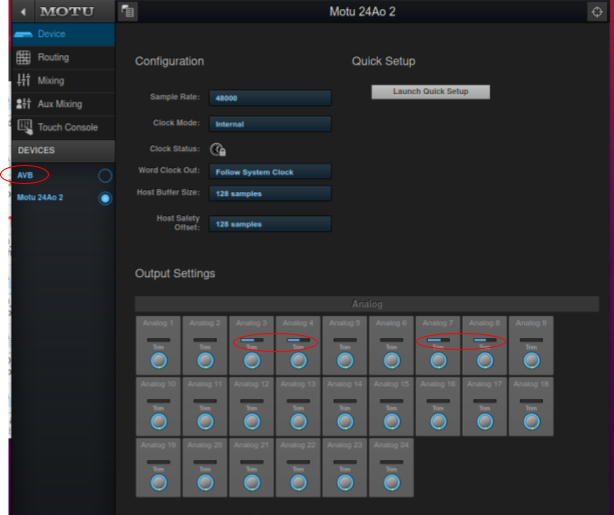Click the Analog 13 trim knob

point(298,422)
